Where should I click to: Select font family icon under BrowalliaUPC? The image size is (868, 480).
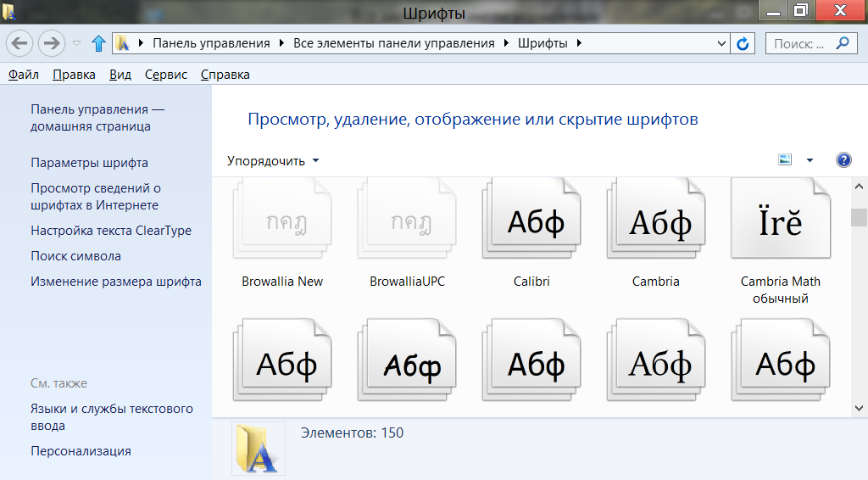point(407,360)
